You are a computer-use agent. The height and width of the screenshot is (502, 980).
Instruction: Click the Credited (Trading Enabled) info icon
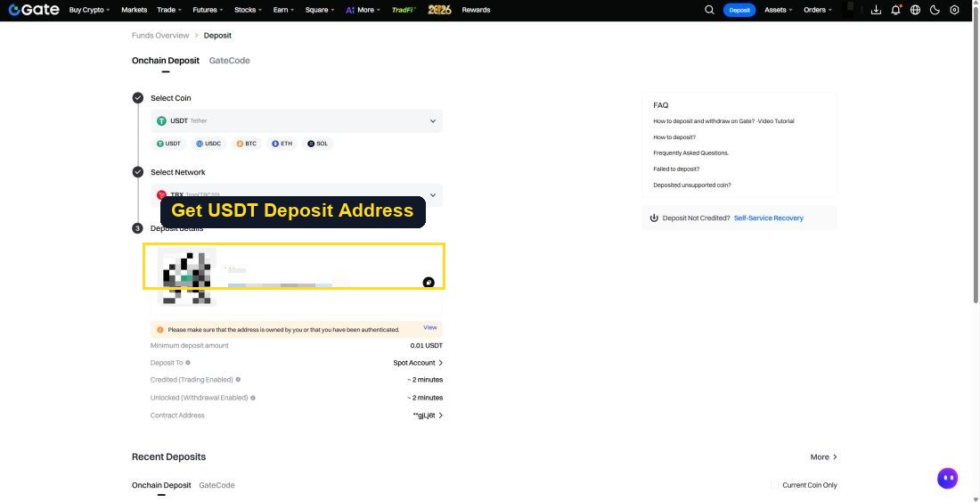click(238, 380)
